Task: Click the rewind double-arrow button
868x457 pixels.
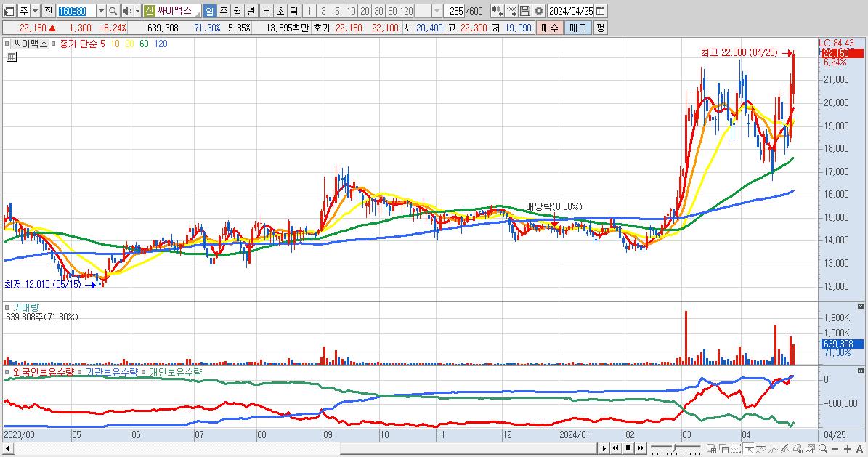Action: 615,448
